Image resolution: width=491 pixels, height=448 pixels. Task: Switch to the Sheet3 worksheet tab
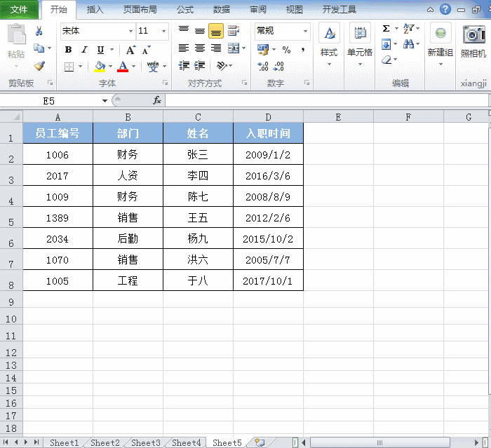[x=146, y=442]
